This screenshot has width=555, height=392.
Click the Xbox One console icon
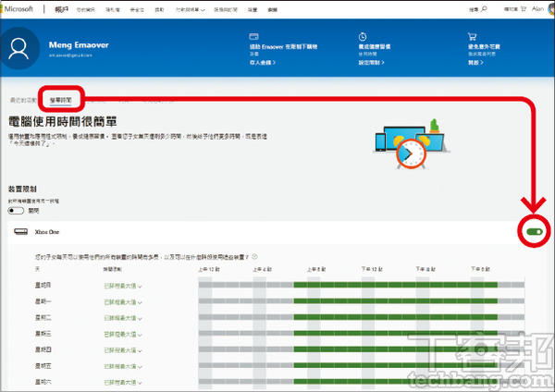[21, 232]
